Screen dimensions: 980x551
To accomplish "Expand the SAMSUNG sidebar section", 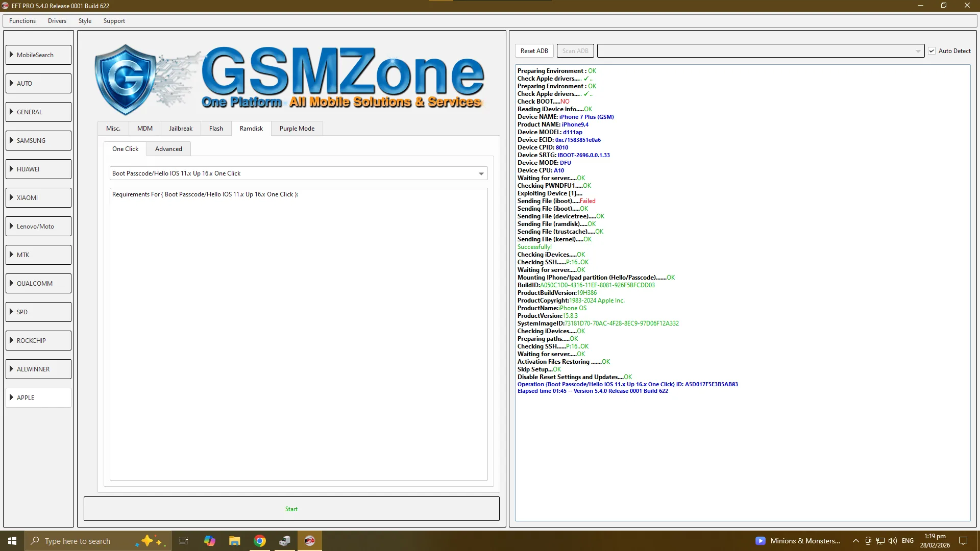I will click(38, 140).
